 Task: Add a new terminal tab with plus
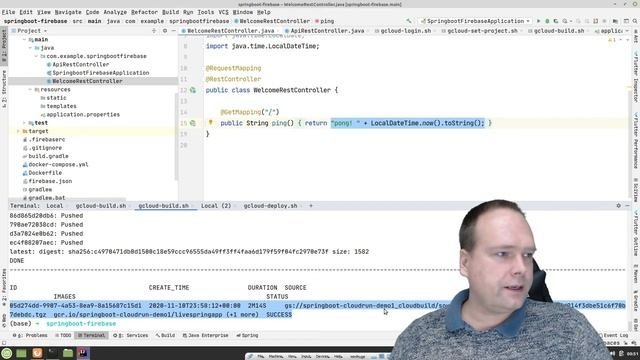311,206
